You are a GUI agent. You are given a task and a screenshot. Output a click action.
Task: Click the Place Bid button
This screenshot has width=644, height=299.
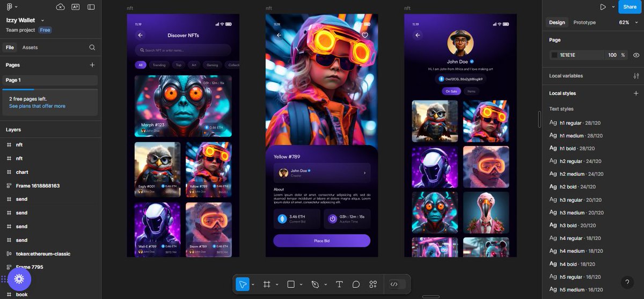coord(321,240)
